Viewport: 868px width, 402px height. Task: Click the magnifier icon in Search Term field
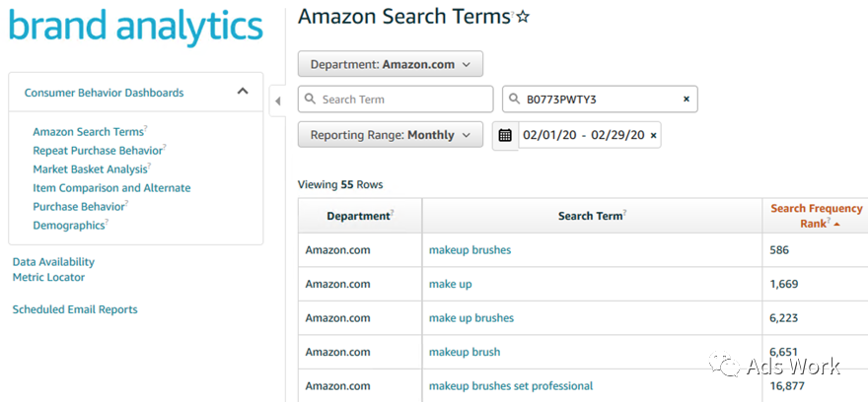coord(310,100)
